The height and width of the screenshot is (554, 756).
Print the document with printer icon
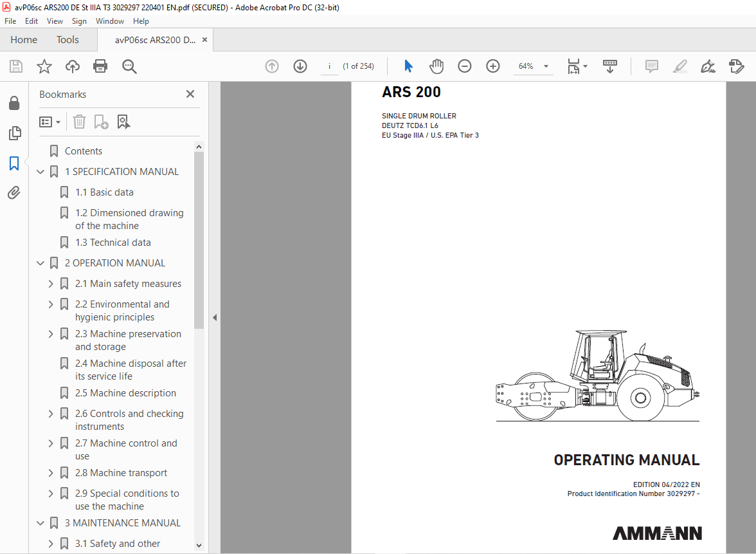click(100, 66)
